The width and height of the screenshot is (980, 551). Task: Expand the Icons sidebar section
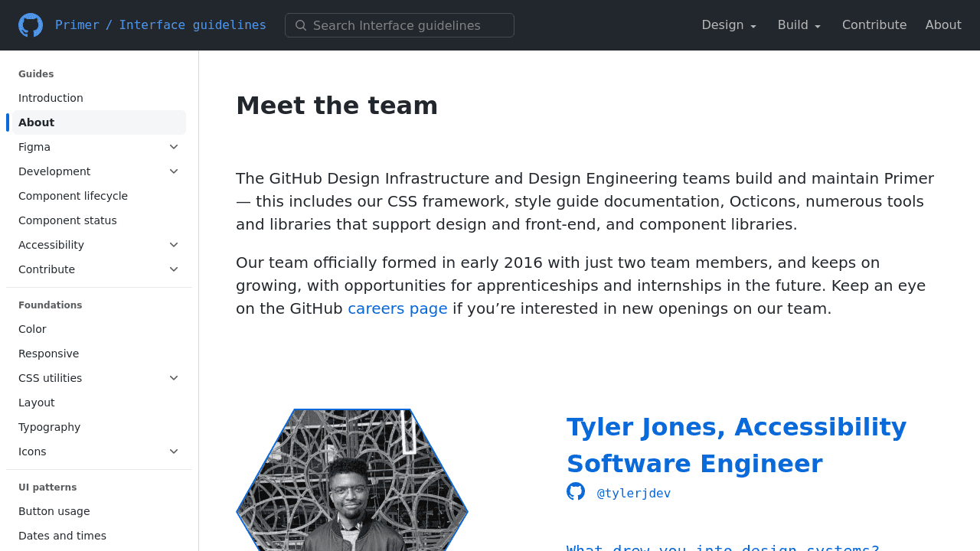tap(174, 452)
